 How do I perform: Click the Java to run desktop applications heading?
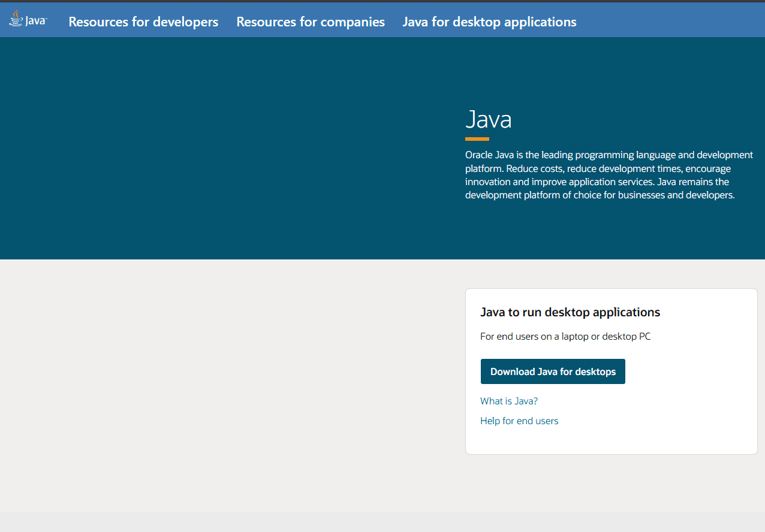click(x=570, y=312)
